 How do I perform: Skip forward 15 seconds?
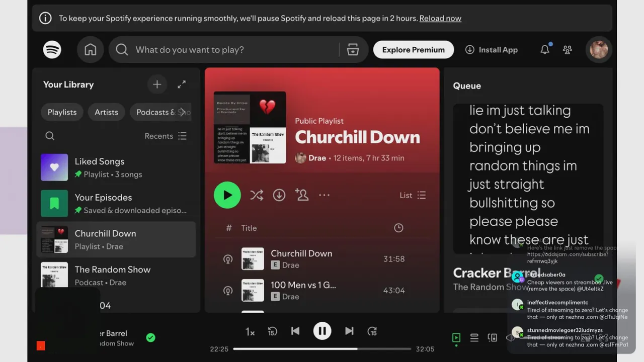[372, 331]
